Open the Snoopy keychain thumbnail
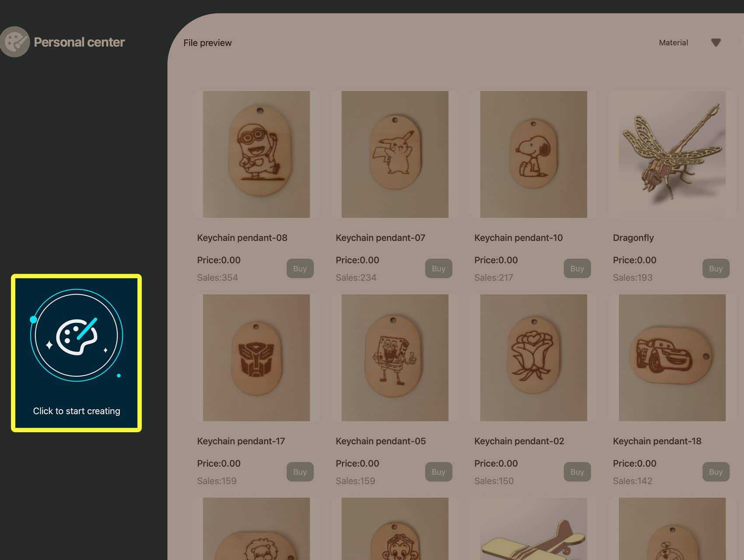Screen dimensions: 744x560 tap(533, 154)
